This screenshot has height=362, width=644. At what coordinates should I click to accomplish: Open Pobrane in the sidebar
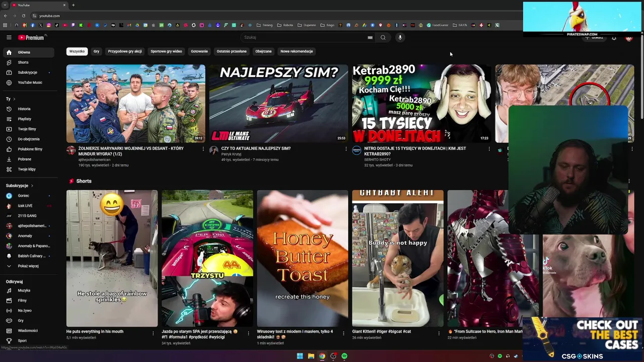(29, 159)
